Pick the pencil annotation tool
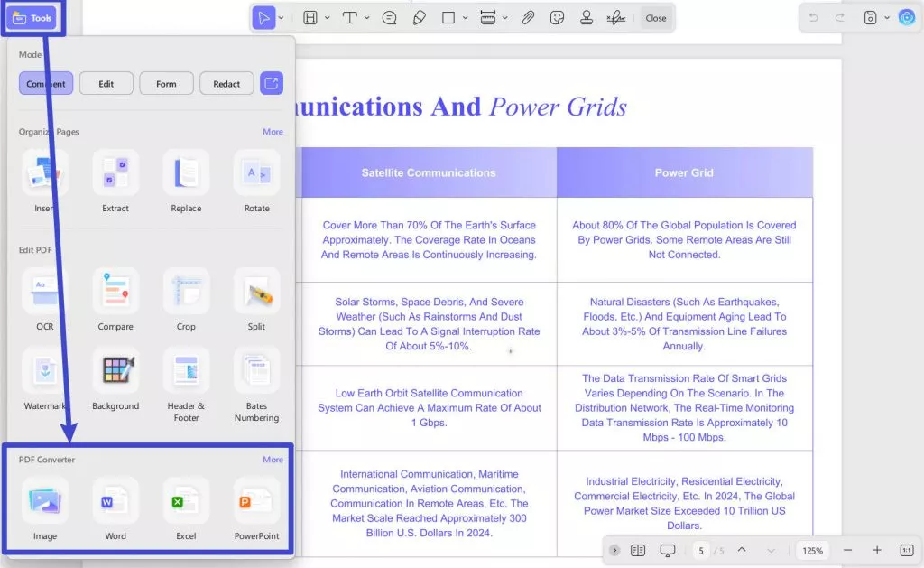924x568 pixels. click(x=420, y=17)
